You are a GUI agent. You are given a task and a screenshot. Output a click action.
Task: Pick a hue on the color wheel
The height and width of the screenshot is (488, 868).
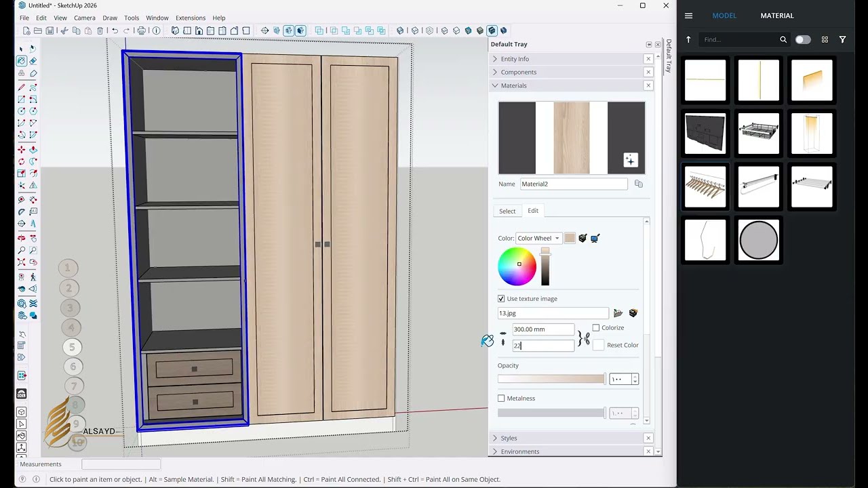517,266
